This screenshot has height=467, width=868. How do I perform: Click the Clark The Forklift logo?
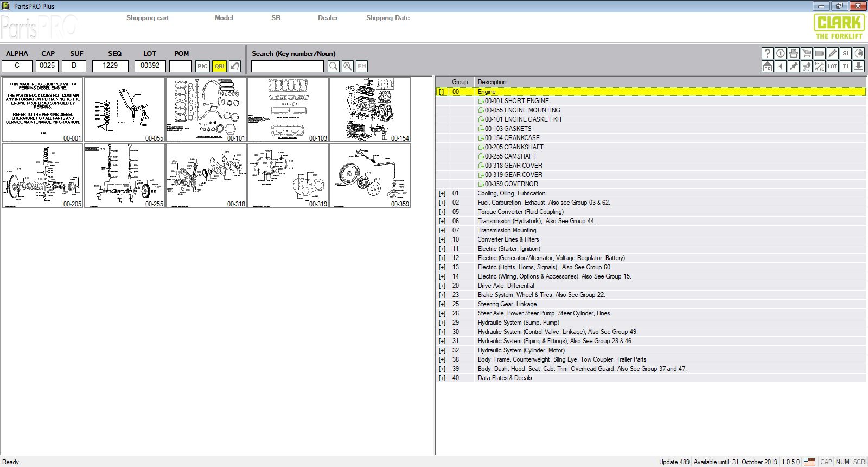(x=839, y=27)
